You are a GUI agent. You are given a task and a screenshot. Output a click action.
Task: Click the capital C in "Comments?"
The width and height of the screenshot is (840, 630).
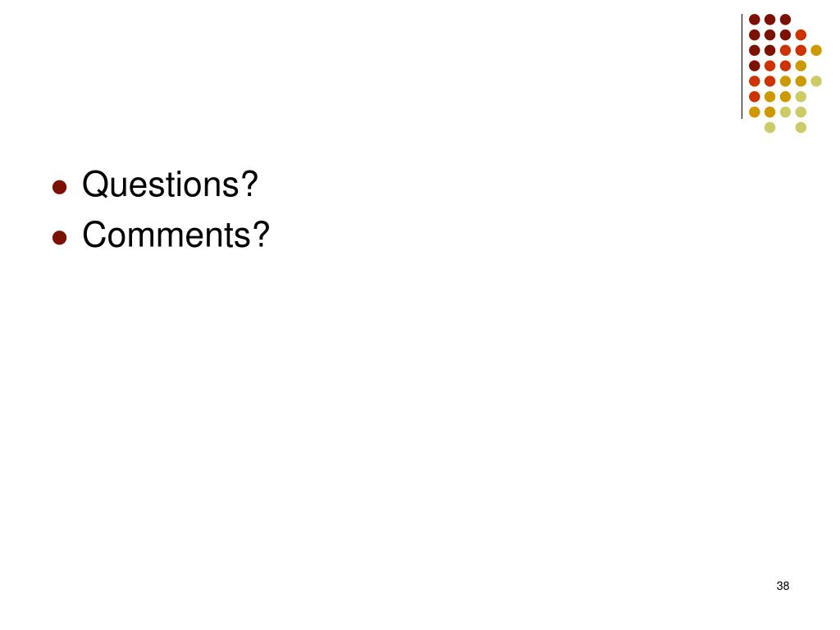(x=94, y=235)
